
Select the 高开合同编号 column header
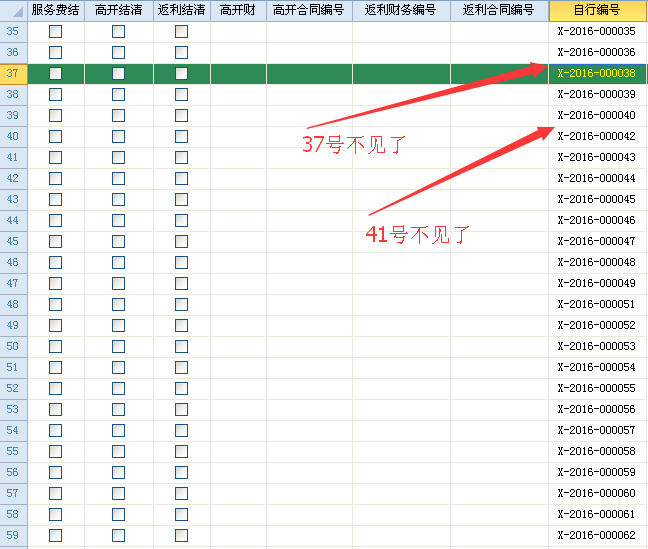308,11
